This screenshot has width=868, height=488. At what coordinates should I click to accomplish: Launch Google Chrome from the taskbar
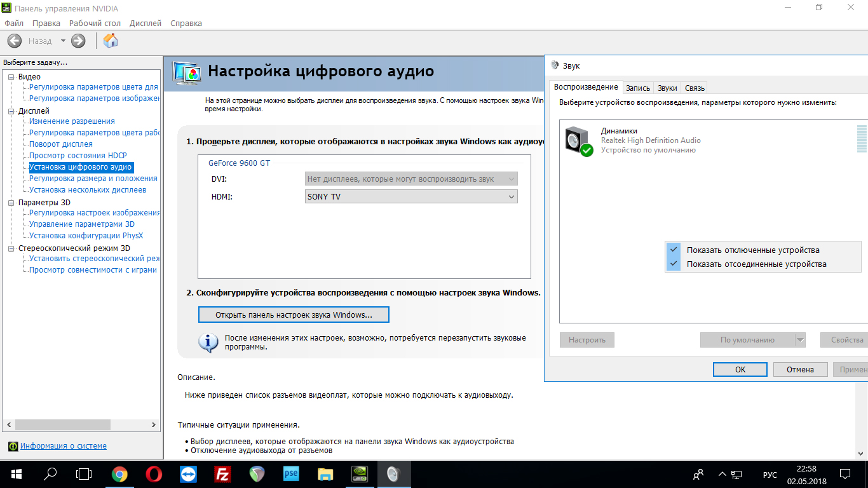pyautogui.click(x=119, y=474)
